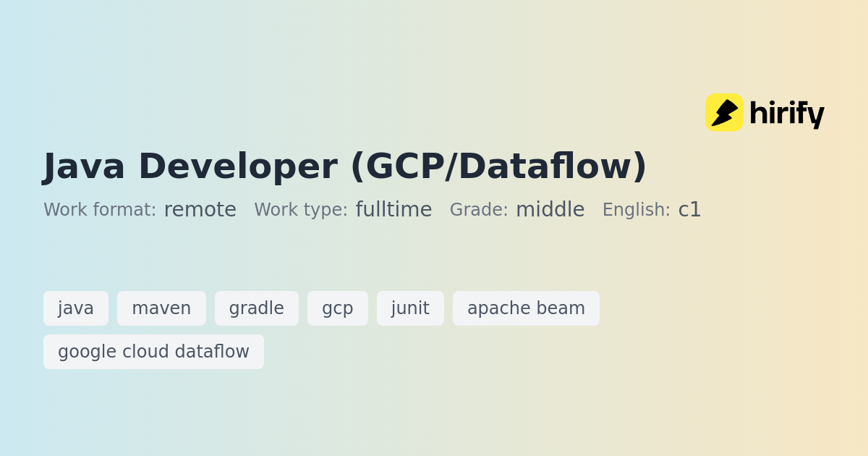Click the yellow square behind the logo bolt

point(712,101)
